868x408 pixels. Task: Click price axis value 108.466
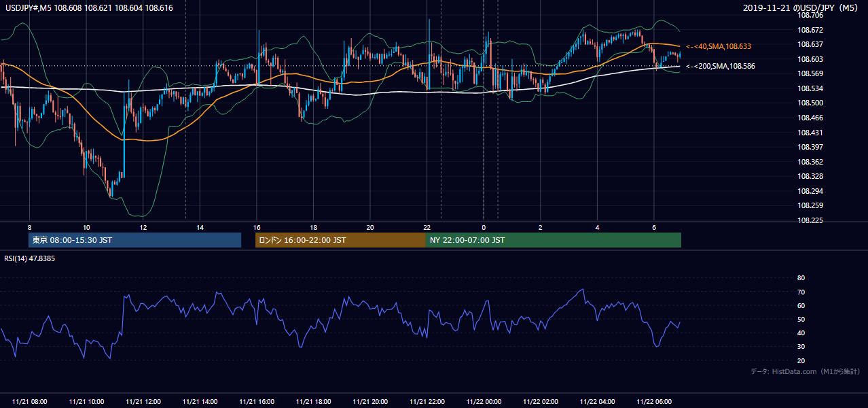pos(810,118)
